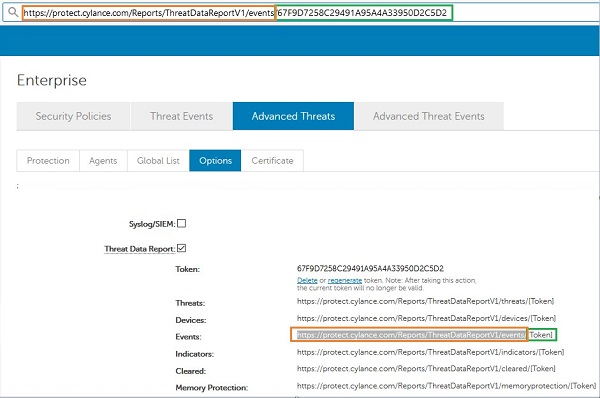
Task: Click the Threats report URL text
Action: pos(426,302)
